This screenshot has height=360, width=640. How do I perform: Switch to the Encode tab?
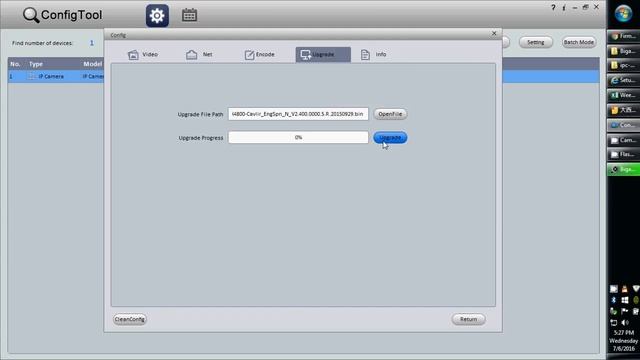260,54
